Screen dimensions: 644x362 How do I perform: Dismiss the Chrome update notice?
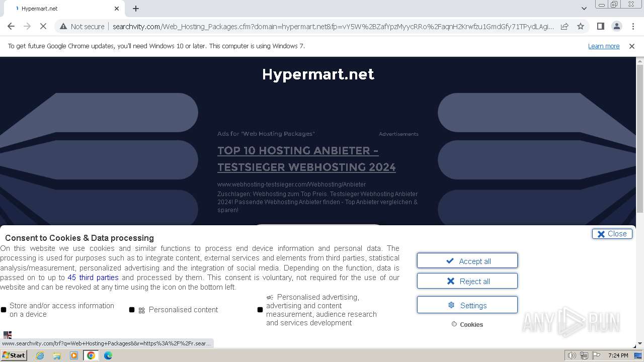[632, 46]
